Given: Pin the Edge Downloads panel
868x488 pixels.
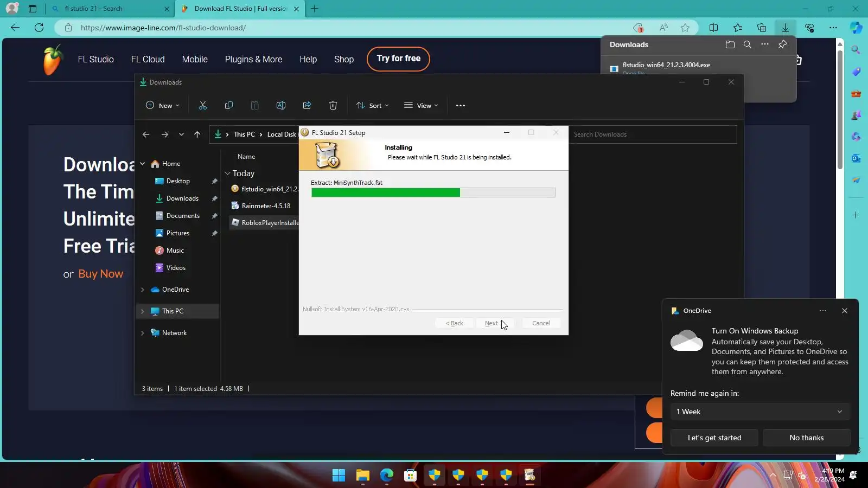Looking at the screenshot, I should (782, 44).
